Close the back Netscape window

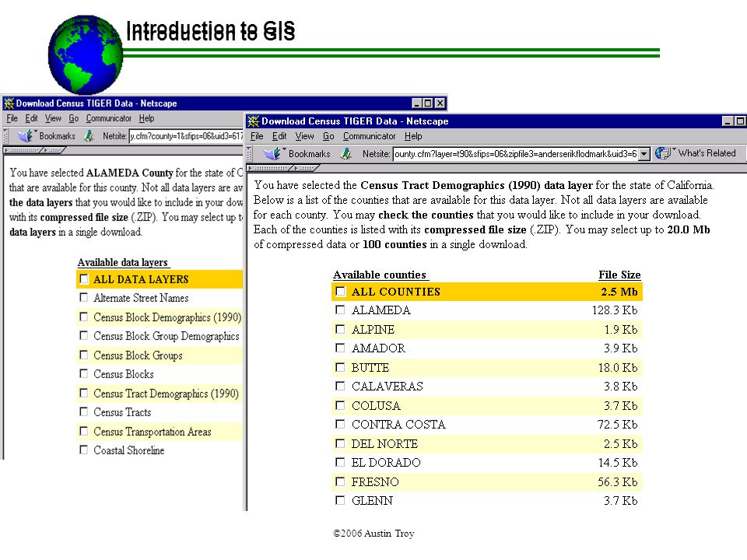click(x=440, y=103)
